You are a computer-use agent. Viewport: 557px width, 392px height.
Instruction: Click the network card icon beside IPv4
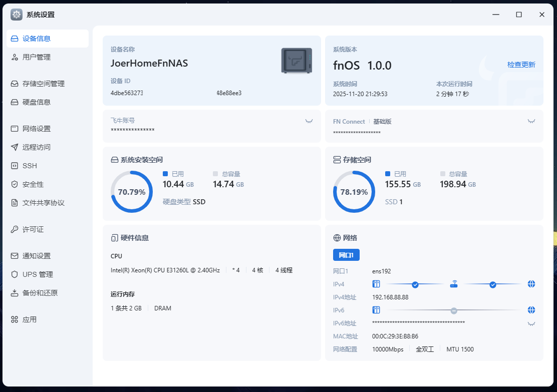tap(377, 284)
